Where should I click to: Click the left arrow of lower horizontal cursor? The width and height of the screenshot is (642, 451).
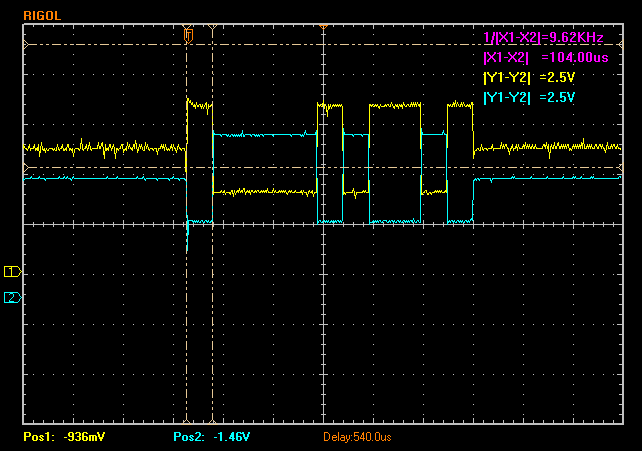[26, 167]
